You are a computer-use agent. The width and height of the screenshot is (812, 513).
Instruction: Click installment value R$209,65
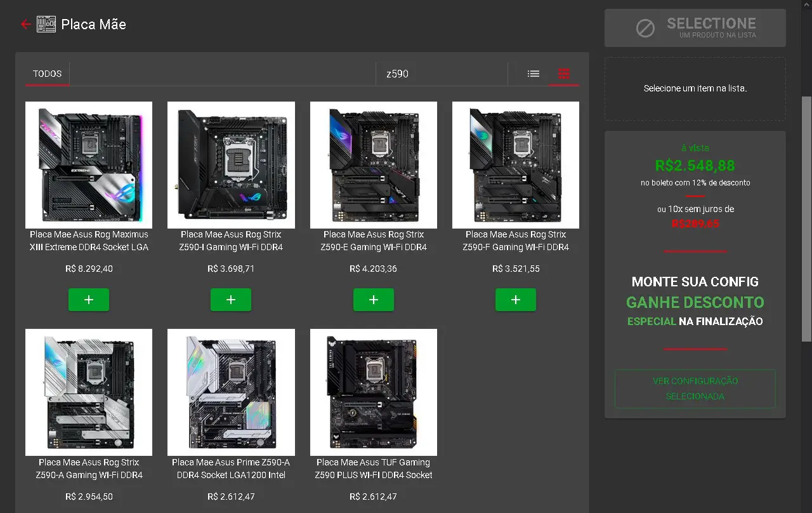click(695, 223)
